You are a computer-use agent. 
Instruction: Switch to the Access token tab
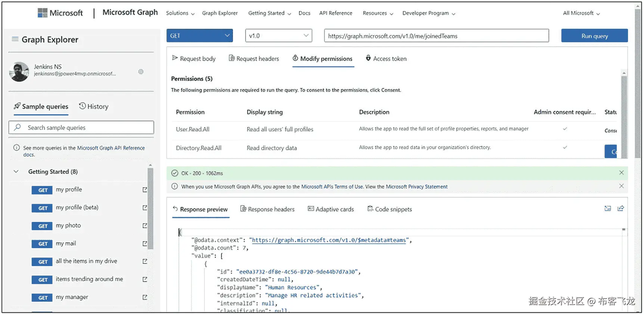click(x=386, y=59)
